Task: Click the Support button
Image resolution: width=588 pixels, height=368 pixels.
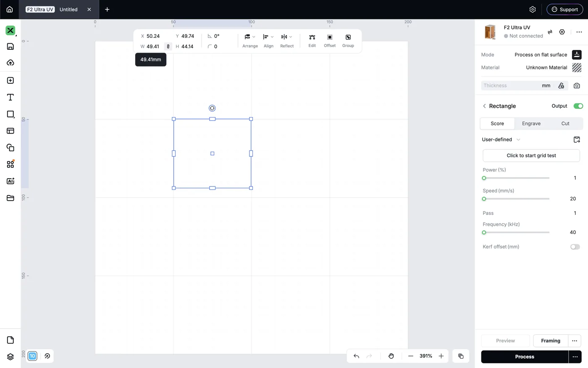Action: [x=564, y=9]
